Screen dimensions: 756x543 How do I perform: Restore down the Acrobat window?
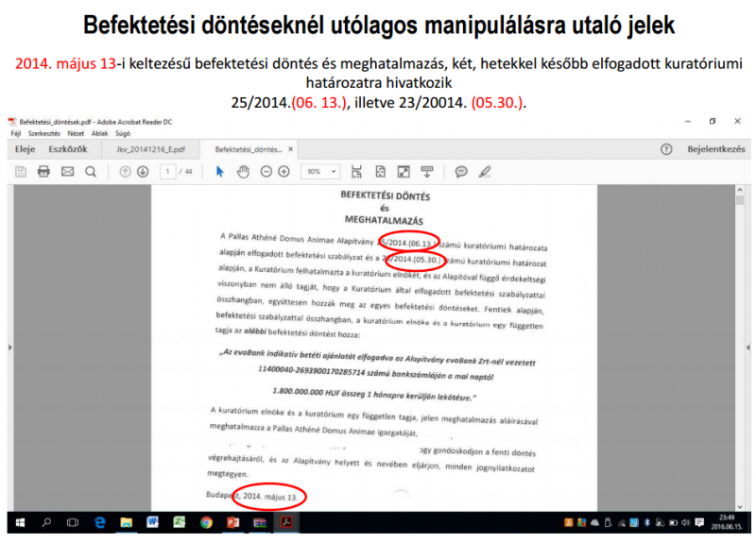[x=713, y=122]
